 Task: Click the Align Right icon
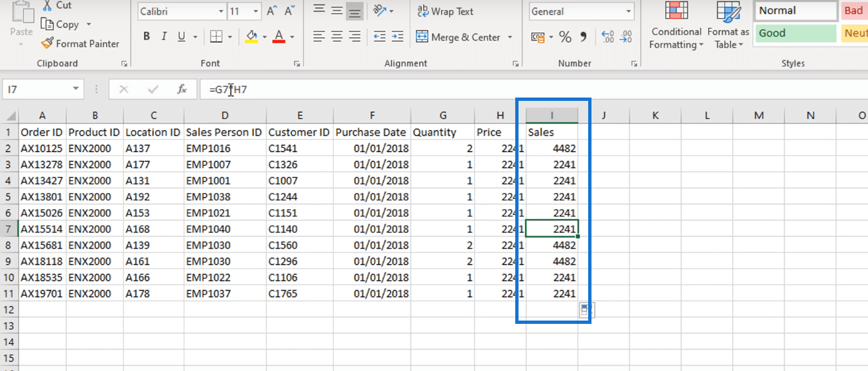[355, 37]
